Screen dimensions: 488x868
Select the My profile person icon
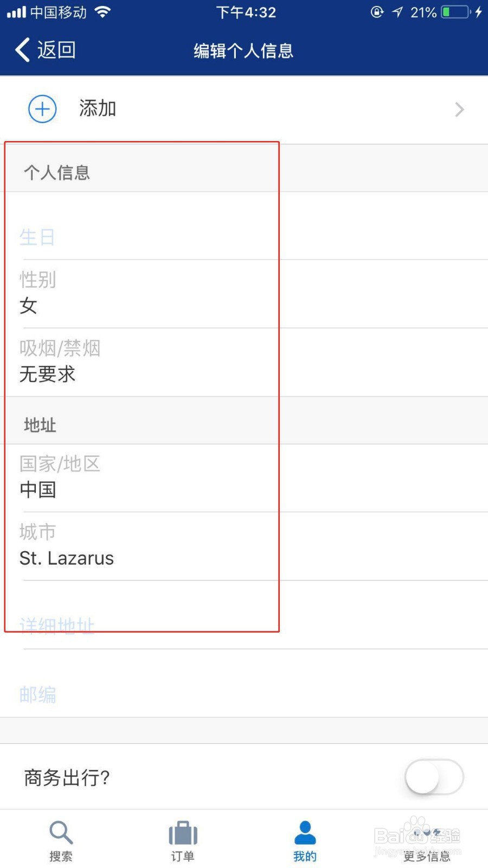coord(305,833)
